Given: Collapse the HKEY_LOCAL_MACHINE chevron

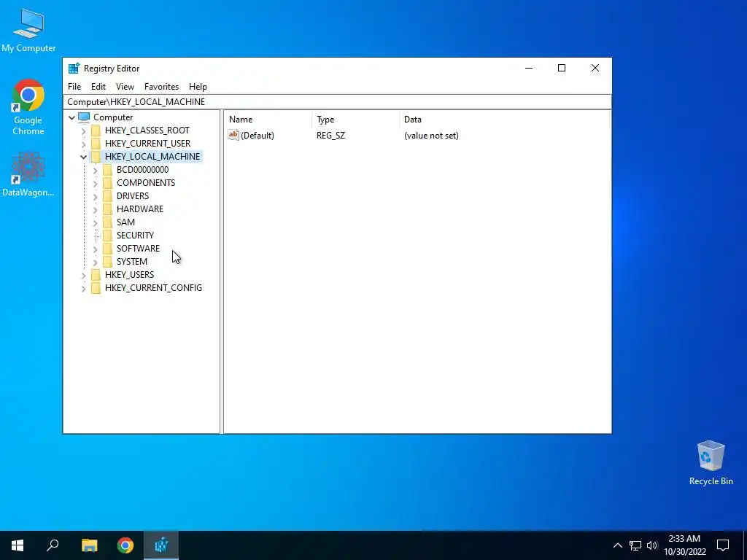Looking at the screenshot, I should click(x=84, y=157).
